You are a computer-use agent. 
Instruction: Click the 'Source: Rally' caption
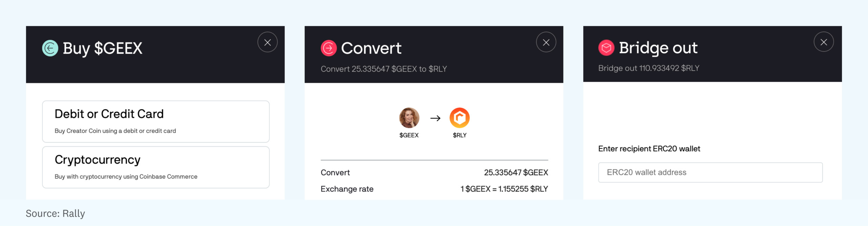pyautogui.click(x=55, y=213)
